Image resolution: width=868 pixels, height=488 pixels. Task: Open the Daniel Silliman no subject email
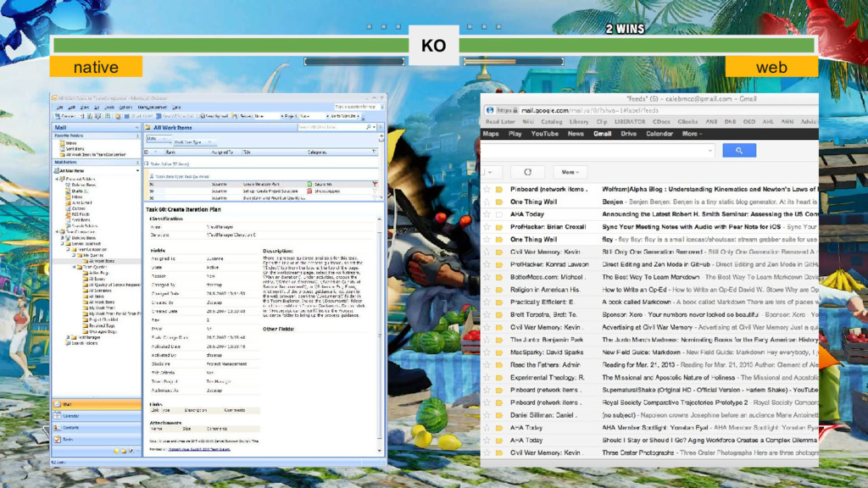(649, 415)
